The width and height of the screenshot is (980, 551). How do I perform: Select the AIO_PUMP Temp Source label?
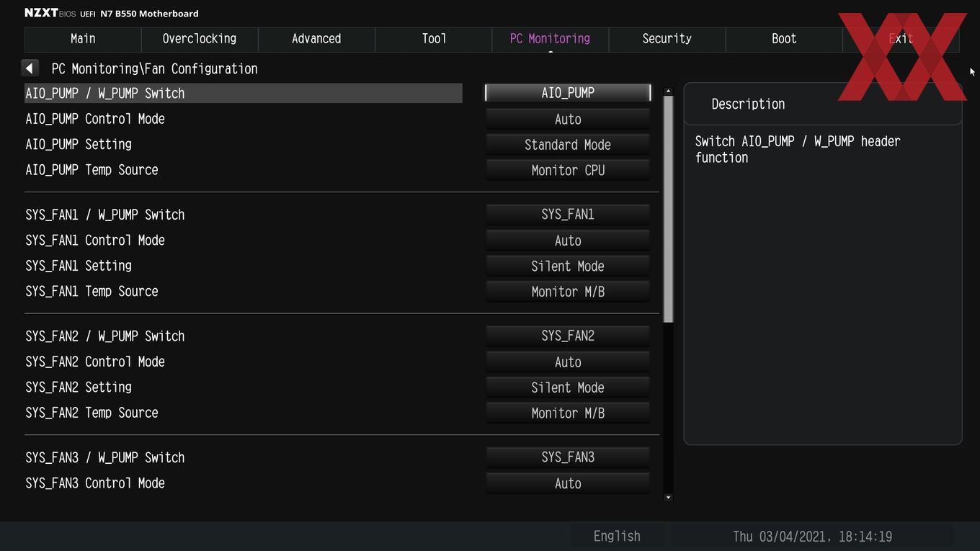(92, 170)
